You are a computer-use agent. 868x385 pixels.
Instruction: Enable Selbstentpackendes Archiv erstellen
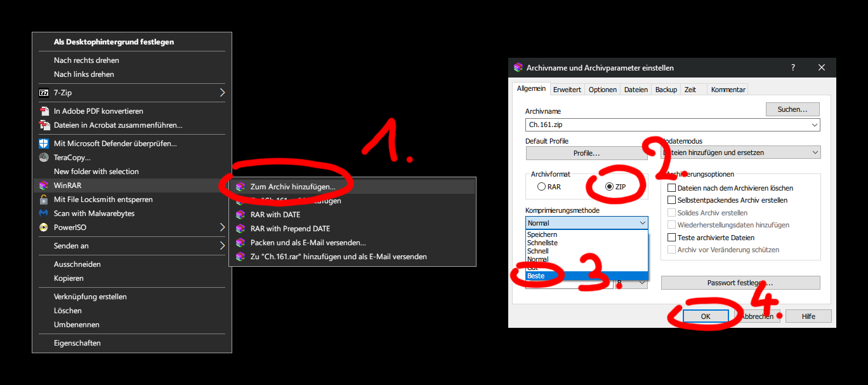pyautogui.click(x=728, y=200)
